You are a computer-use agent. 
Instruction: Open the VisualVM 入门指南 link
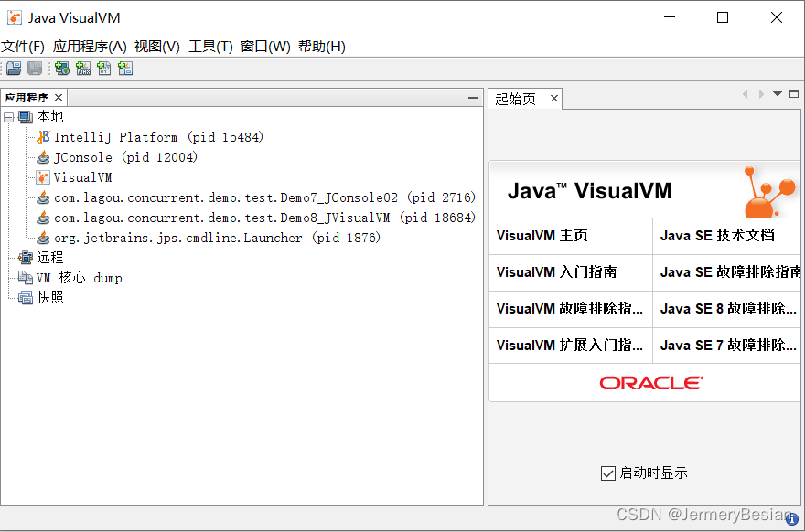click(556, 271)
